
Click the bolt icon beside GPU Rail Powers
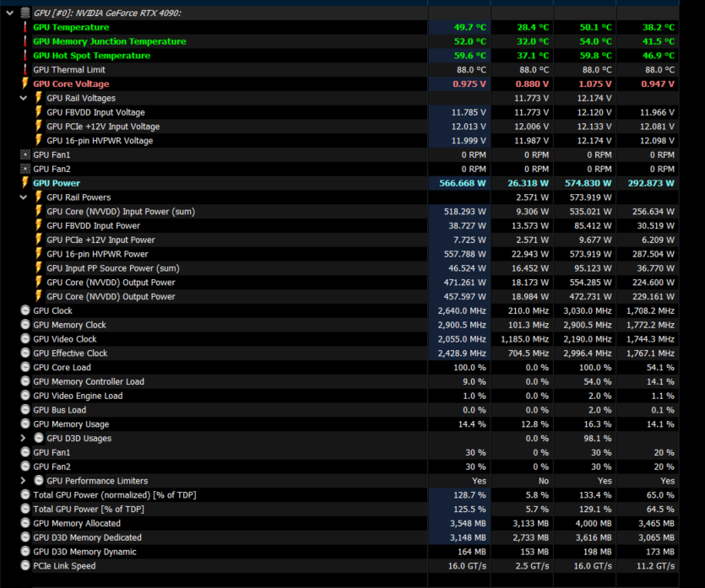(39, 197)
